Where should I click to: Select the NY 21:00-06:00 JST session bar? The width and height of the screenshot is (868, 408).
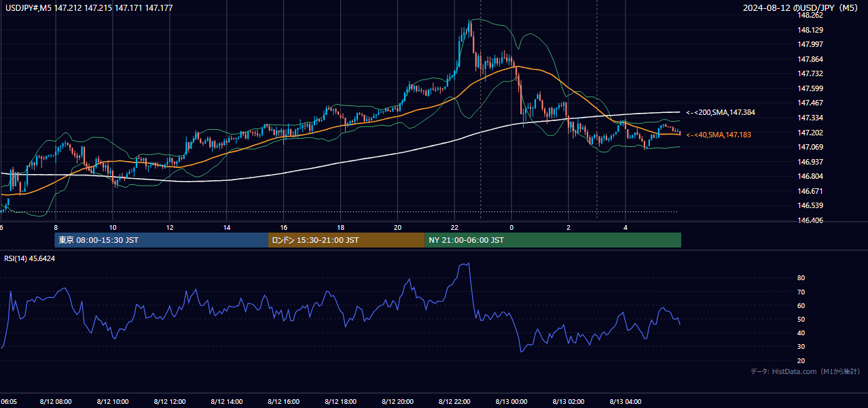pyautogui.click(x=553, y=240)
